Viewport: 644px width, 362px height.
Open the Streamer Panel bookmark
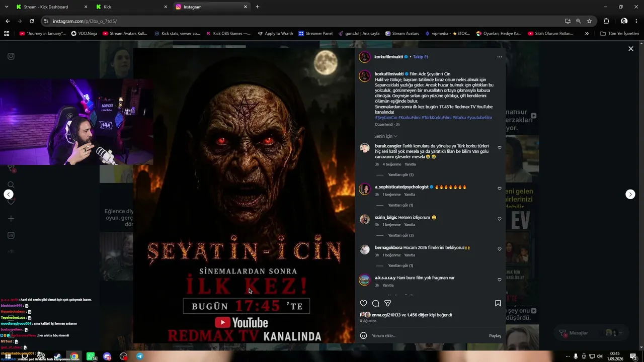(x=315, y=34)
